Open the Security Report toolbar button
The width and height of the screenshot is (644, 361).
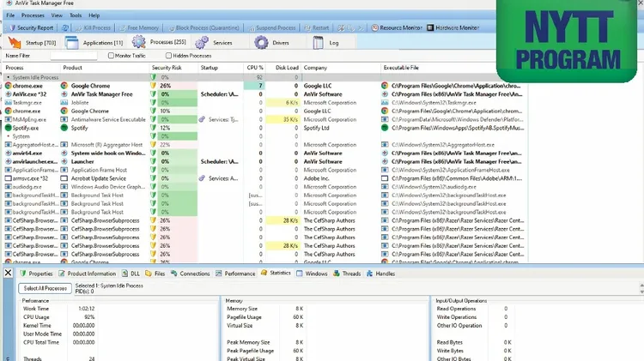(32, 28)
